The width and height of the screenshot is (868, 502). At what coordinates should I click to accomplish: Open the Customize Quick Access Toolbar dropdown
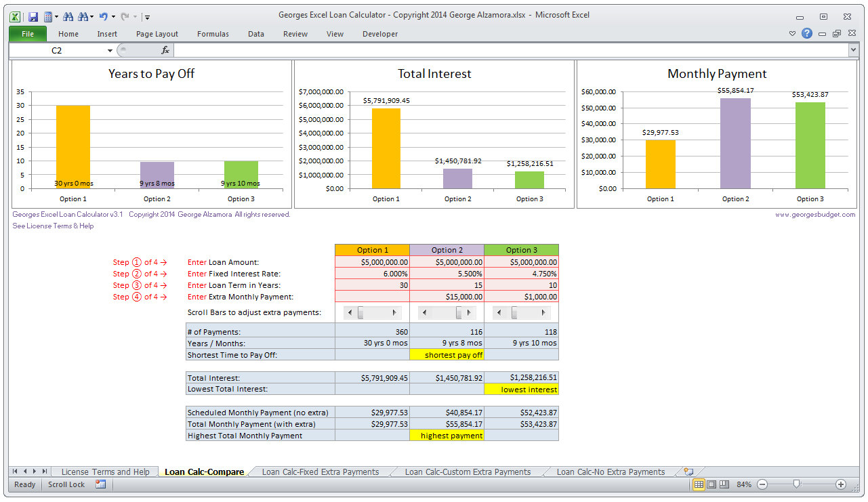(148, 17)
